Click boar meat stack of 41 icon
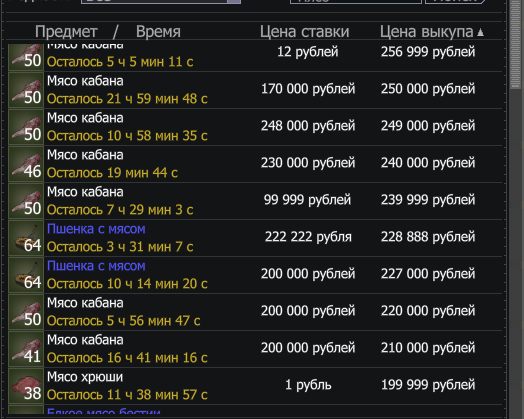The height and width of the screenshot is (419, 524). point(26,349)
